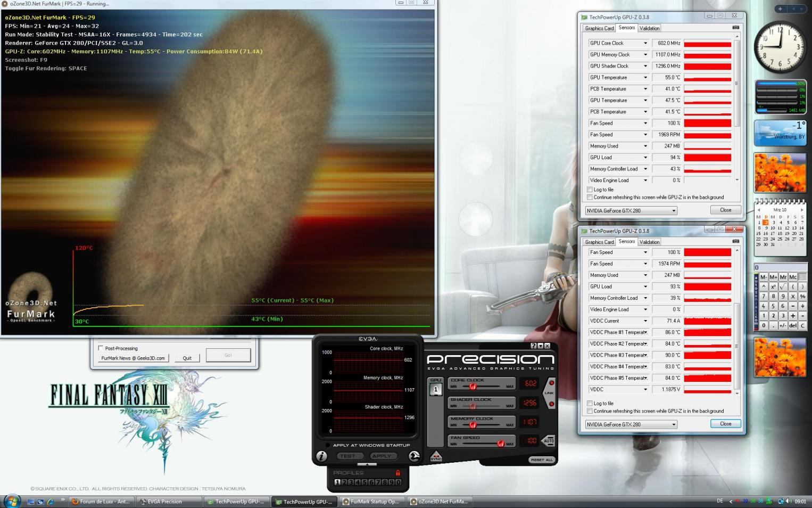Click Close button in upper GPU-Z
812x508 pixels.
point(725,210)
